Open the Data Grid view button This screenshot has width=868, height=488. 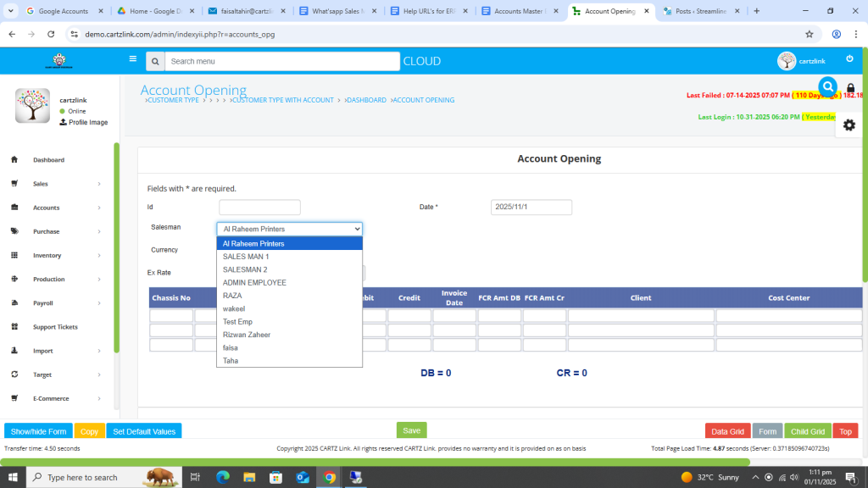(727, 431)
